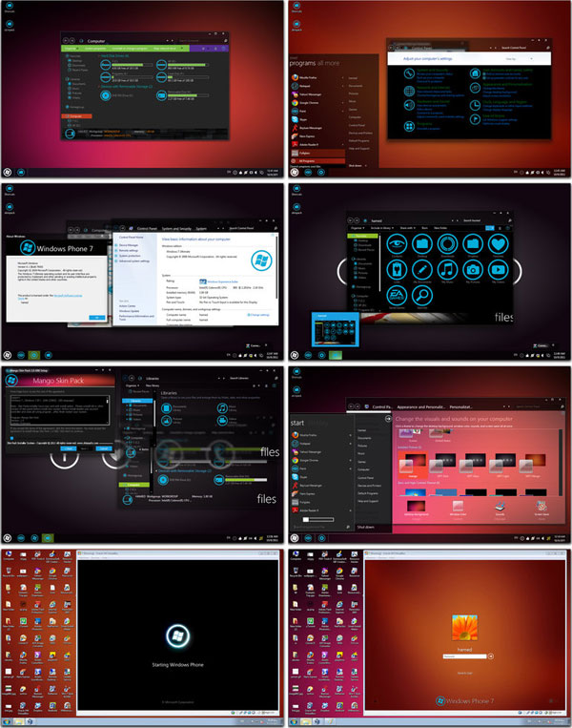Click Personalization window theme list scrollbar
The image size is (572, 728).
coord(561,461)
